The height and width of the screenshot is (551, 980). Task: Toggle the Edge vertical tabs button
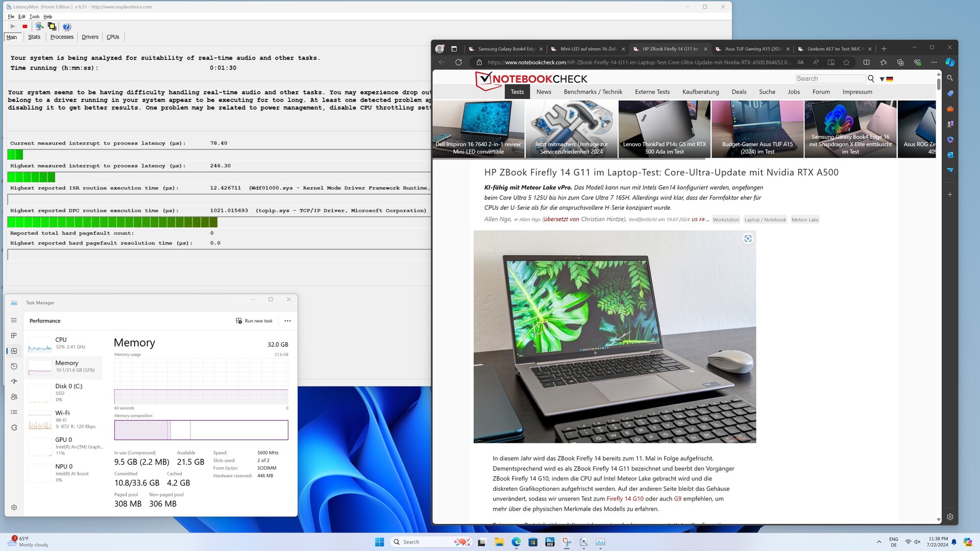tap(454, 49)
